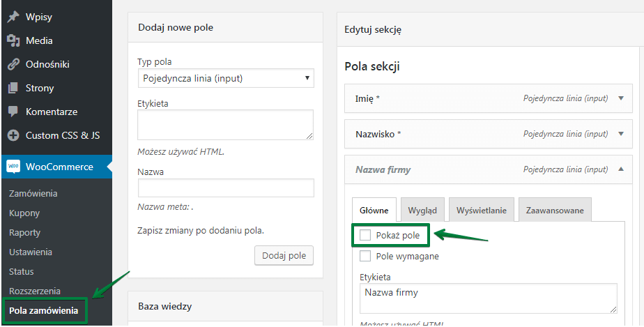
Task: Open the Zaawansowane tab
Action: click(555, 210)
